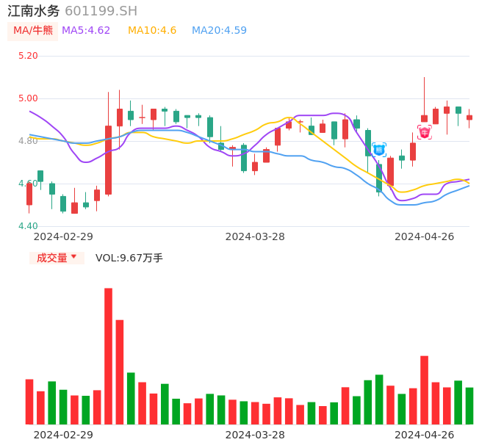The height and width of the screenshot is (445, 504).
Task: Click the rightmost green volume bar
Action: pyautogui.click(x=469, y=405)
